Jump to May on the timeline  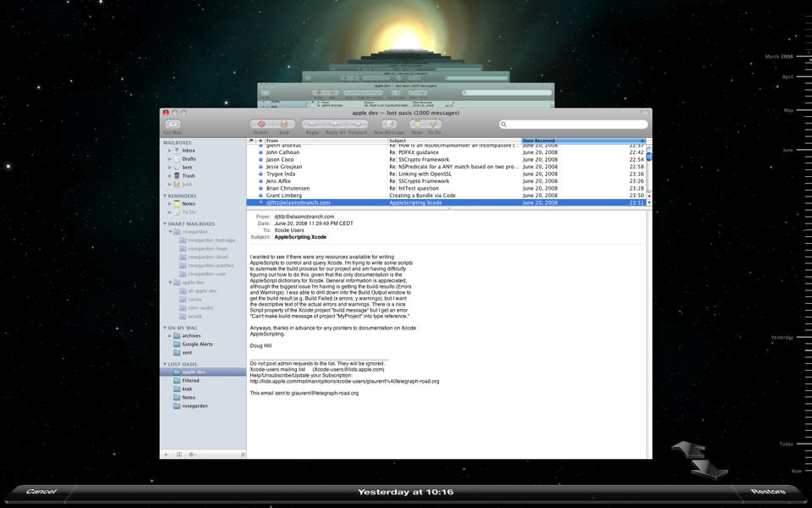tap(788, 110)
